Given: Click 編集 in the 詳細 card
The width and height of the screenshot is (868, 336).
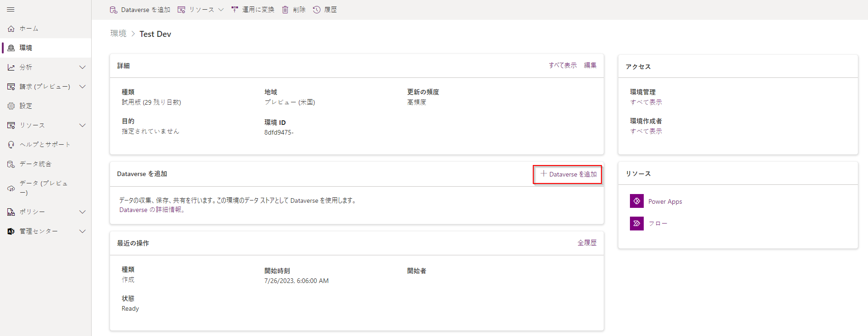Looking at the screenshot, I should [590, 65].
